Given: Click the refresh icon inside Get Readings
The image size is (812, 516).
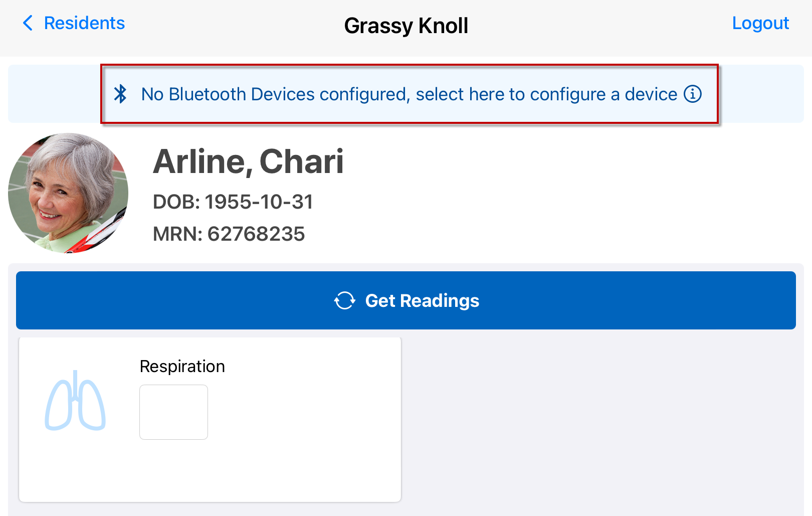Looking at the screenshot, I should click(344, 300).
